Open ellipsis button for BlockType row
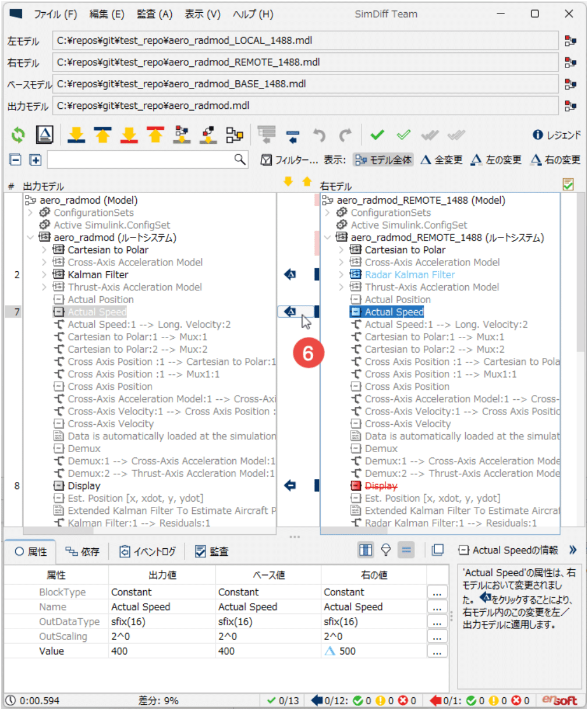 tap(437, 592)
